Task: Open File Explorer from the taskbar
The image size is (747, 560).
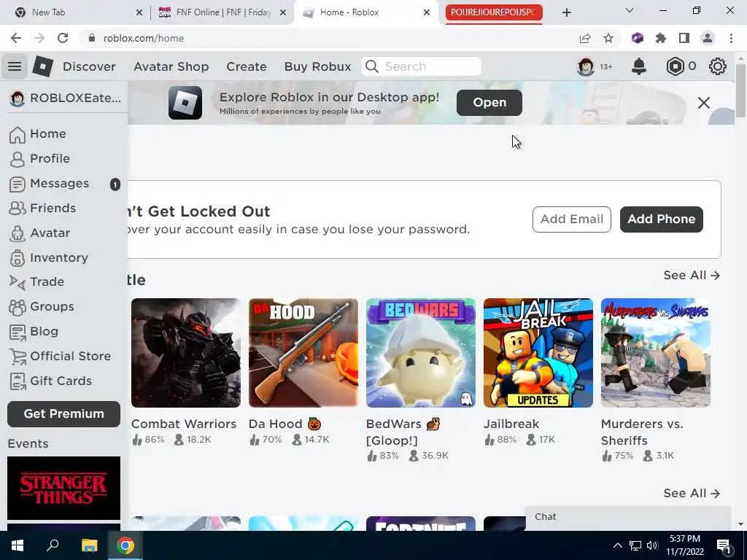Action: pyautogui.click(x=89, y=545)
